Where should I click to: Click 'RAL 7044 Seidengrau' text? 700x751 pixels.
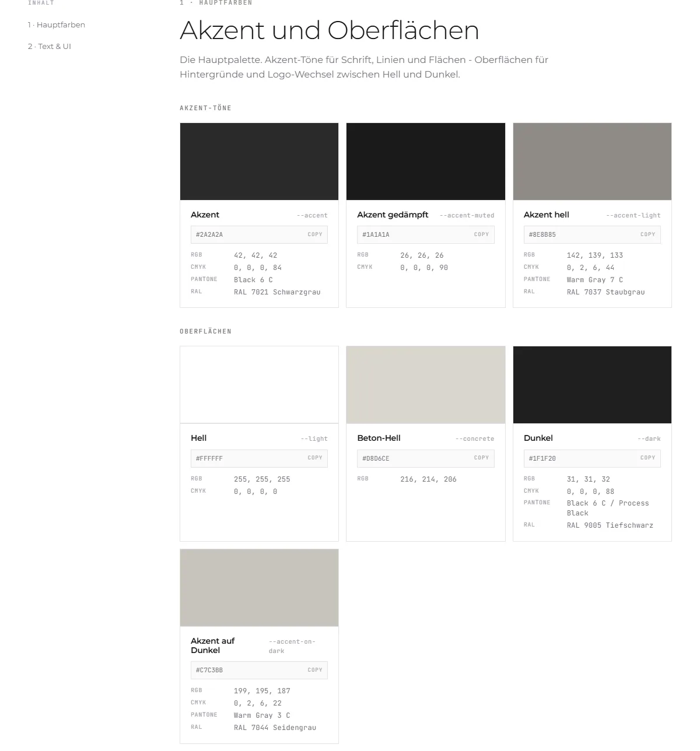[275, 728]
